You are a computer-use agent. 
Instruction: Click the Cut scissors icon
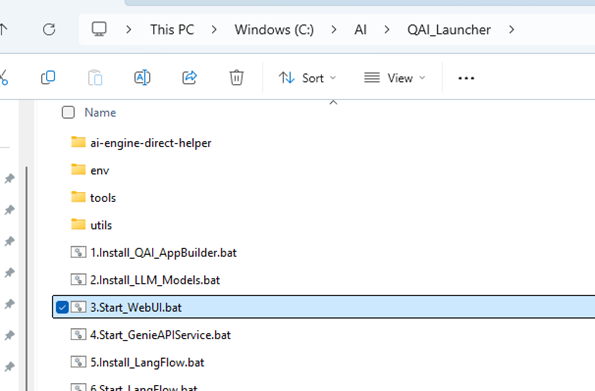[3, 77]
